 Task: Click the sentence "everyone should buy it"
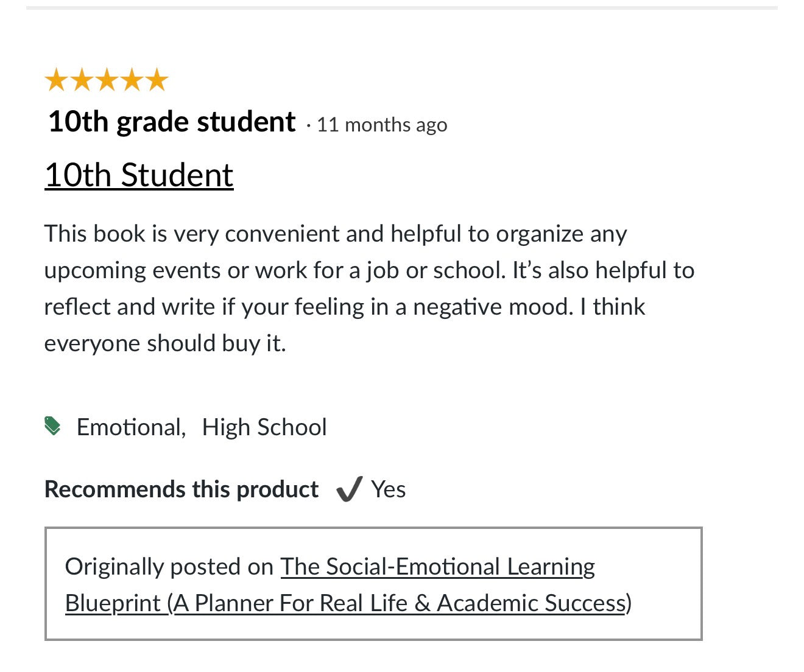click(x=164, y=344)
